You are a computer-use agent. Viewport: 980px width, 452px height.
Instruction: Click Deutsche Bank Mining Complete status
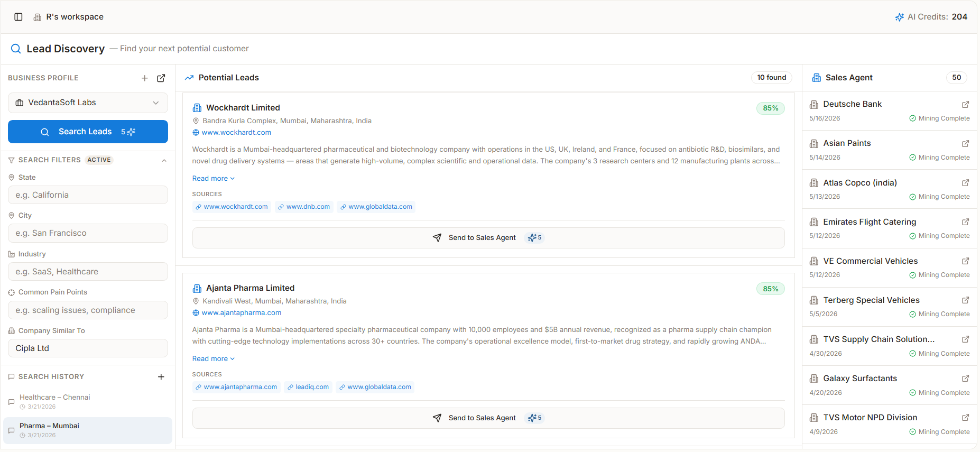pos(939,118)
